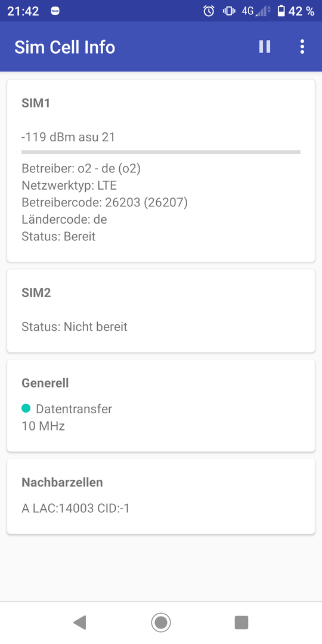Tap the battery icon showing 42 %
Image resolution: width=322 pixels, height=644 pixels.
point(281,11)
